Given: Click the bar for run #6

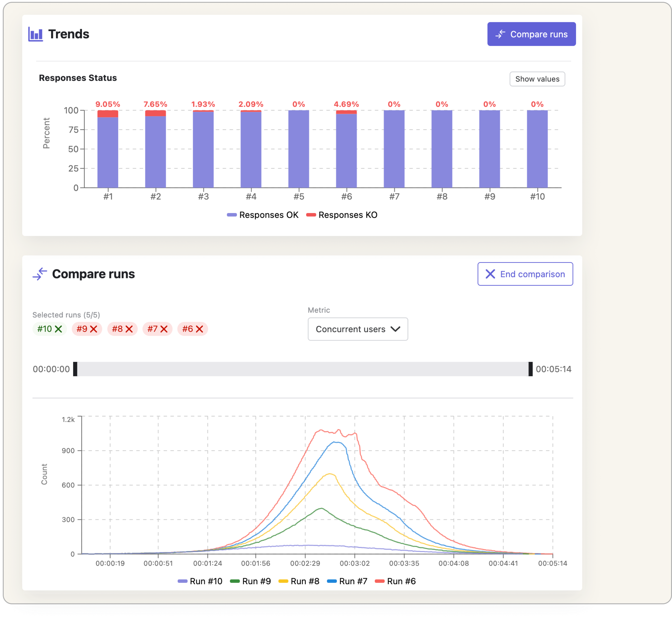Looking at the screenshot, I should tap(346, 149).
